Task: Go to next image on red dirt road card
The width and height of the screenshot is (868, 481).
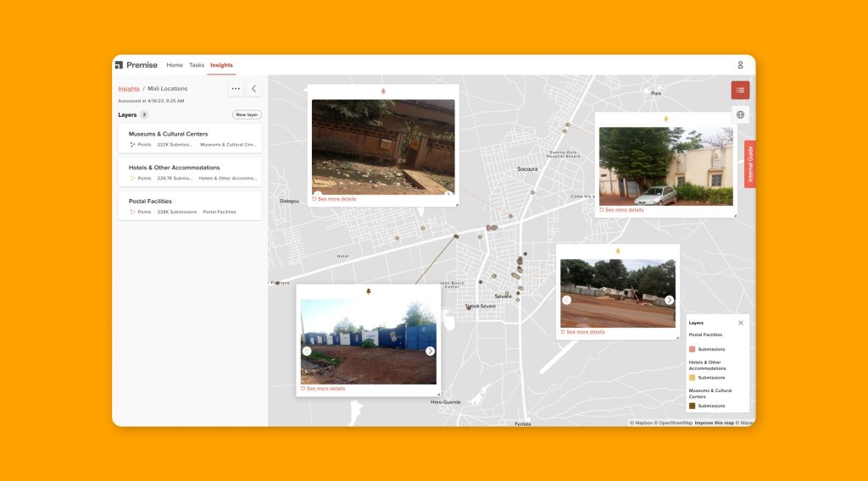Action: pos(669,300)
